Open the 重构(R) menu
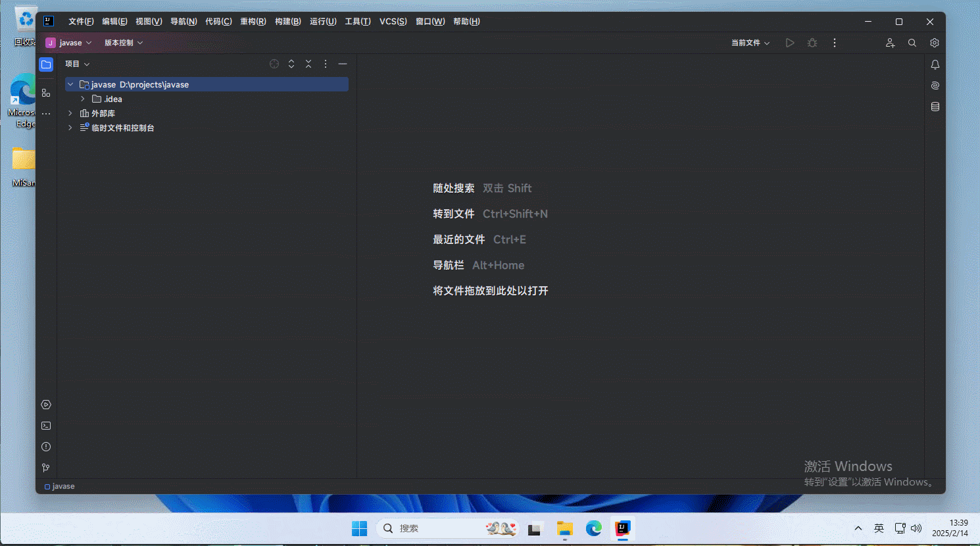Image resolution: width=980 pixels, height=546 pixels. click(253, 22)
